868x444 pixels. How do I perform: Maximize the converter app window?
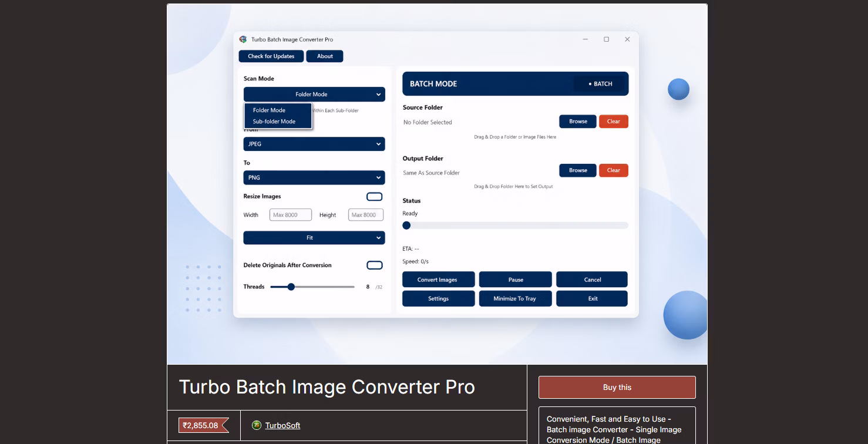tap(606, 39)
